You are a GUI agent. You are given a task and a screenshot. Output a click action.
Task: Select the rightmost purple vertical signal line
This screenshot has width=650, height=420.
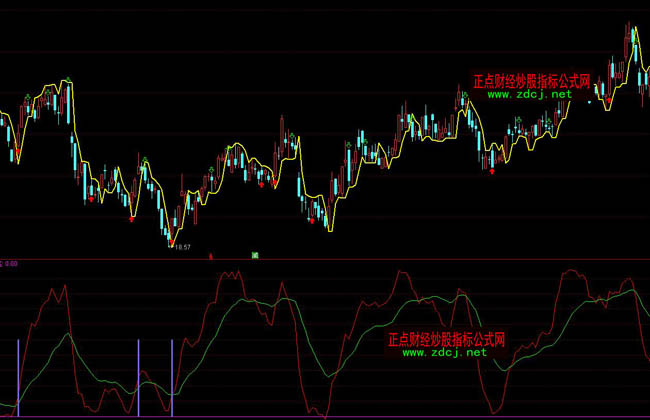tap(172, 378)
